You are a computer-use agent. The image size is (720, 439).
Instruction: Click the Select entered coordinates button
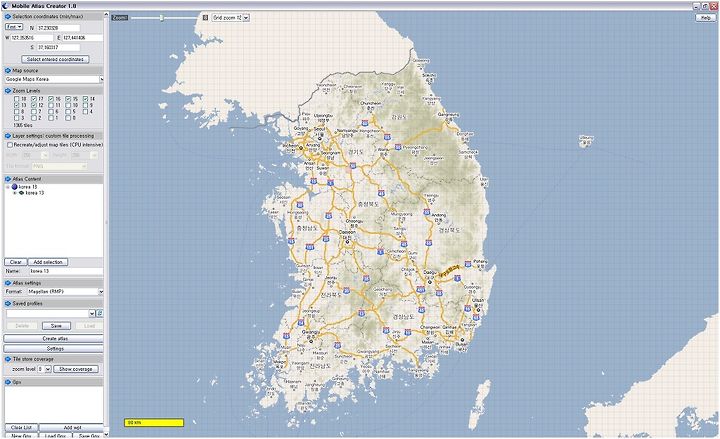(x=55, y=59)
